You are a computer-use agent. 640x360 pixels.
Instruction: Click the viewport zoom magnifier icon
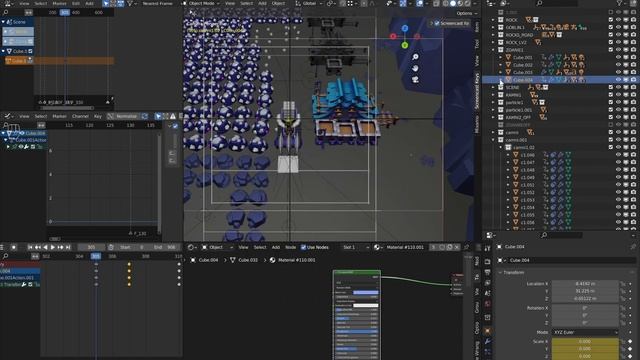(x=415, y=57)
